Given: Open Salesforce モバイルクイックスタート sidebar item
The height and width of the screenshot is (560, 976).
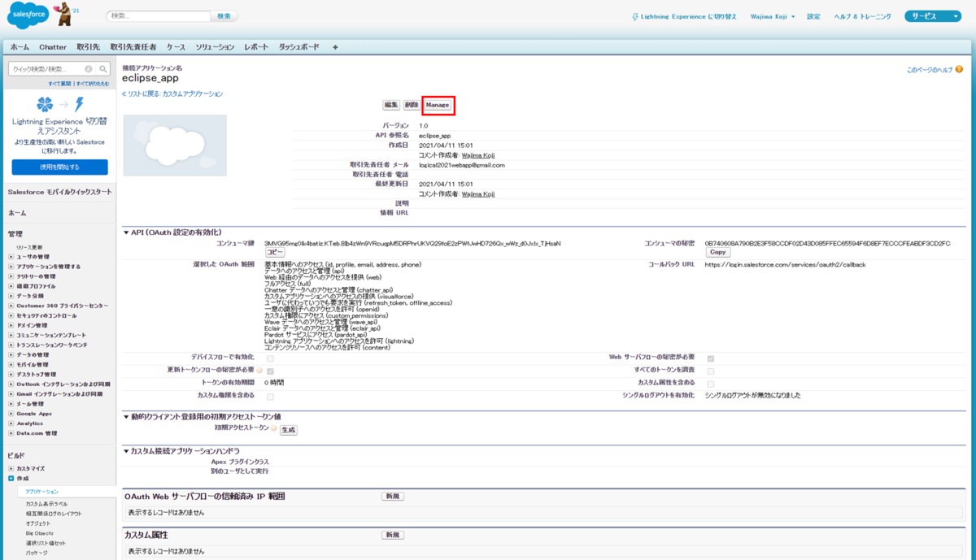Looking at the screenshot, I should click(60, 192).
